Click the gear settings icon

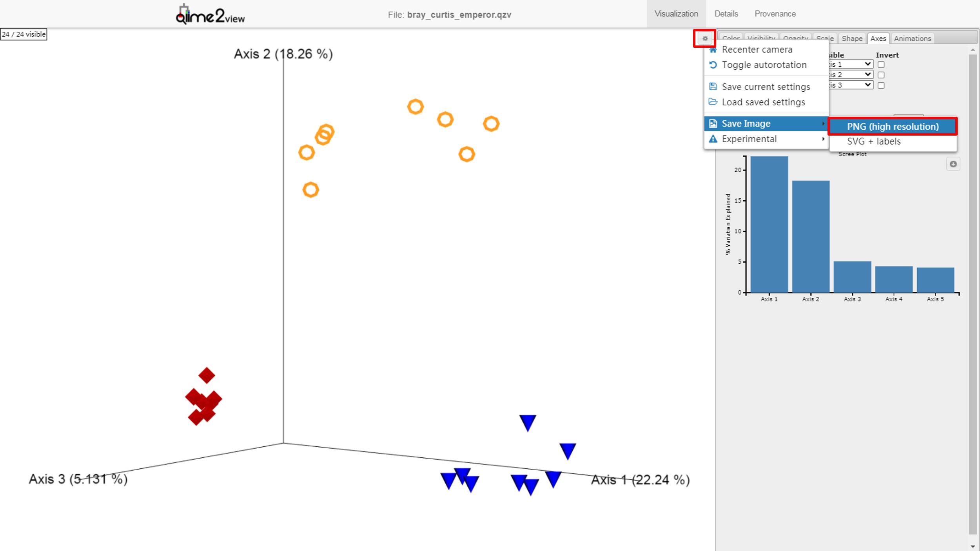(x=705, y=38)
